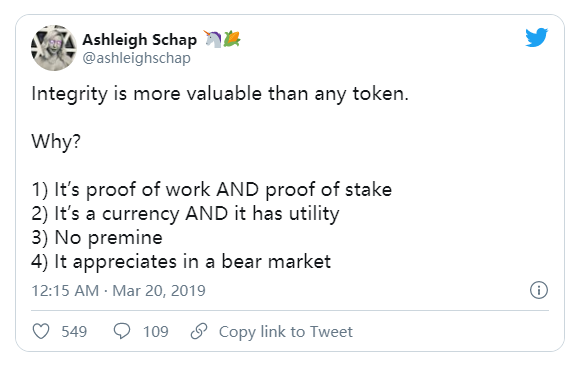
Task: Click the "Why?" line in the tweet
Action: 56,142
